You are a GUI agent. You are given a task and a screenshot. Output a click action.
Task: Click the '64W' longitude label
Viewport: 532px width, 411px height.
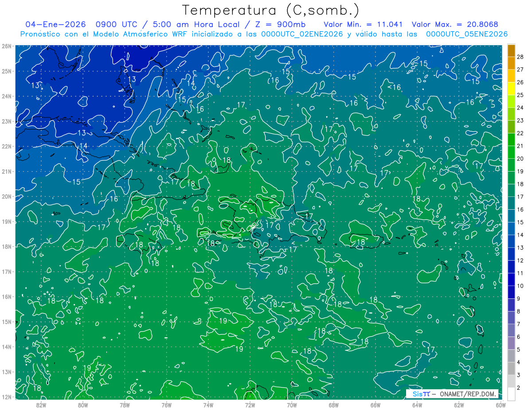pyautogui.click(x=417, y=405)
